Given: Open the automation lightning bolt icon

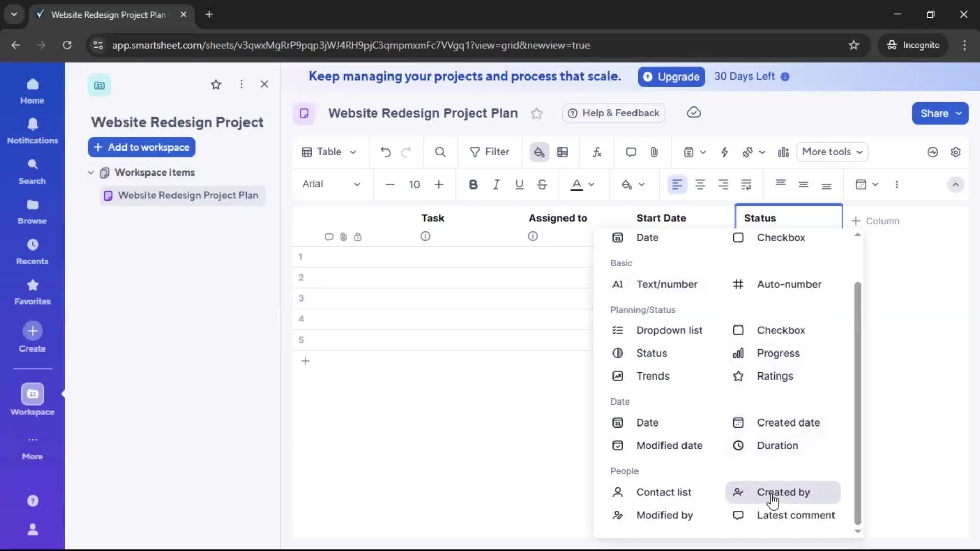Looking at the screenshot, I should coord(725,152).
